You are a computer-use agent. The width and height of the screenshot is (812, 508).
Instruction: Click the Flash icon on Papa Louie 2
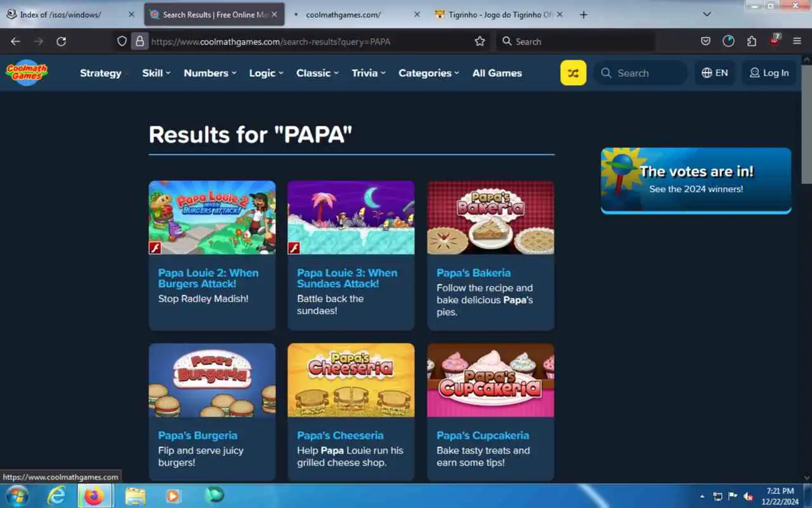pos(155,248)
